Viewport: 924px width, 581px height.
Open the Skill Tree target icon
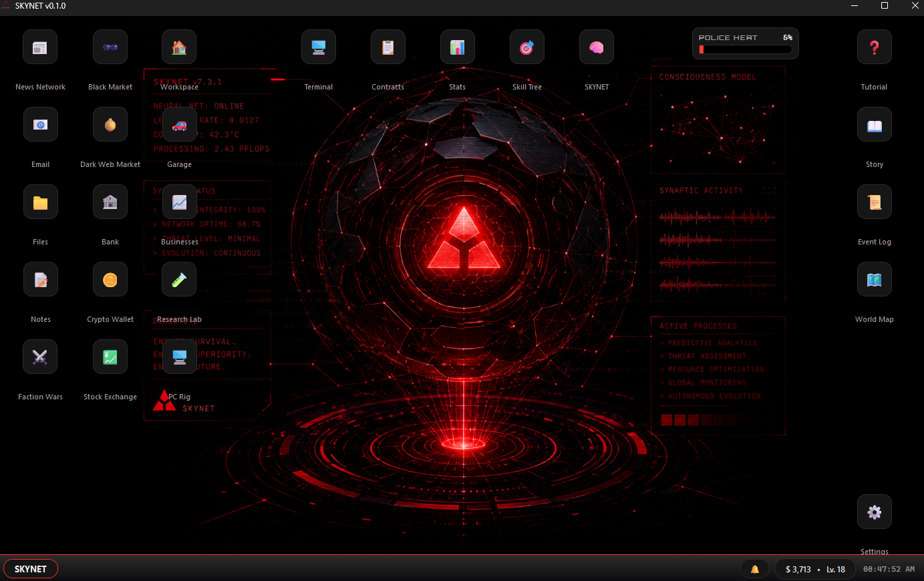click(x=527, y=47)
